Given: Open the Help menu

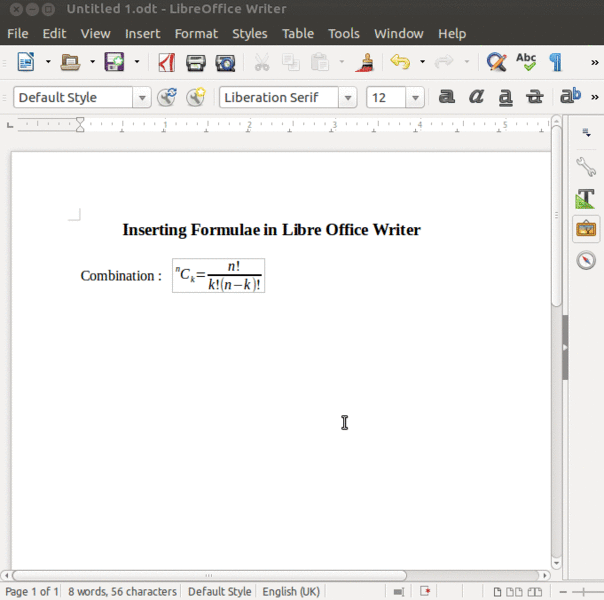Looking at the screenshot, I should point(452,34).
